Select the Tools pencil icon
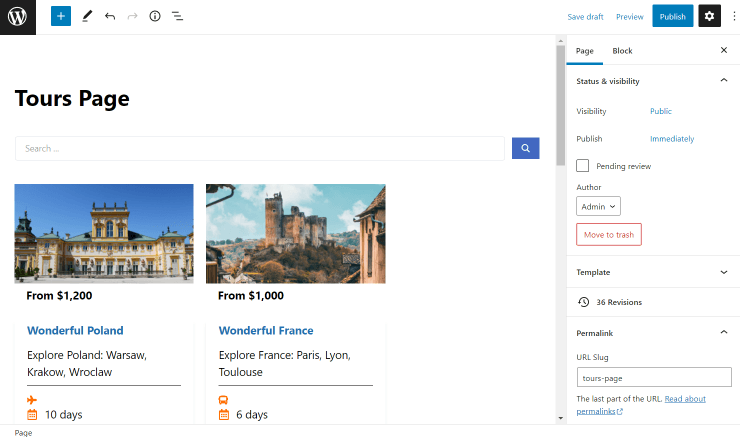The width and height of the screenshot is (740, 437). [x=87, y=17]
